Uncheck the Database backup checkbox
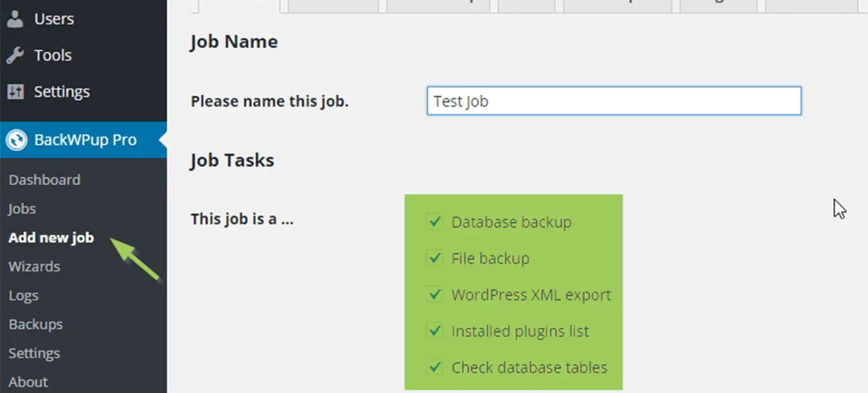 pyautogui.click(x=435, y=222)
